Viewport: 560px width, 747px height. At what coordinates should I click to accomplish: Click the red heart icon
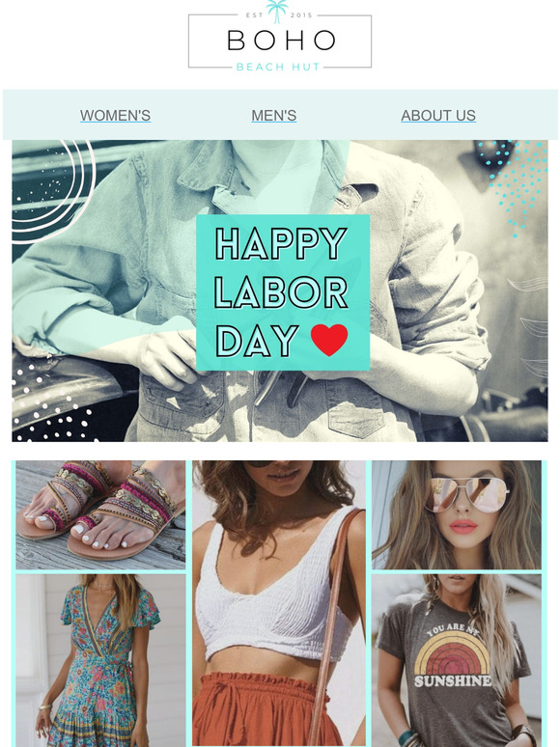point(329,340)
